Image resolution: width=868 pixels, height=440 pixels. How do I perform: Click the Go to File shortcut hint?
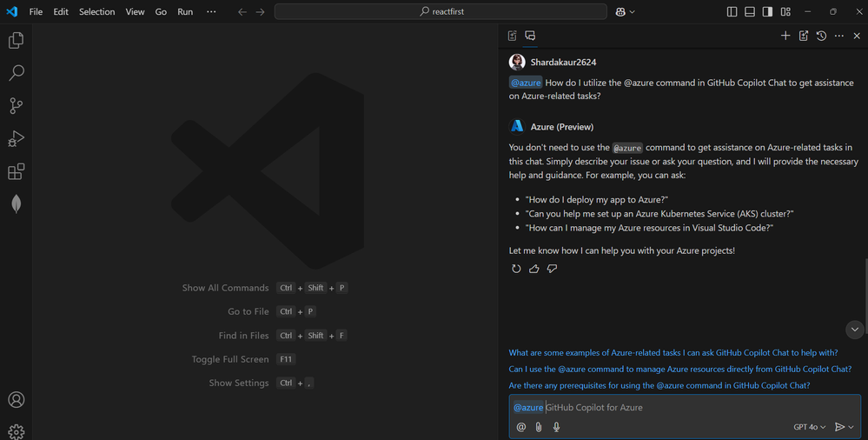[x=272, y=311]
